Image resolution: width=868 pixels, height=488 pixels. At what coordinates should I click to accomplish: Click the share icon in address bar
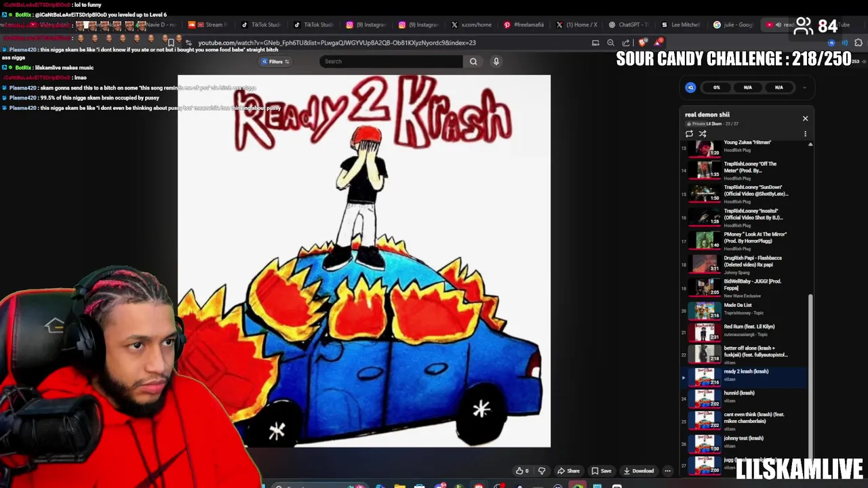[625, 43]
